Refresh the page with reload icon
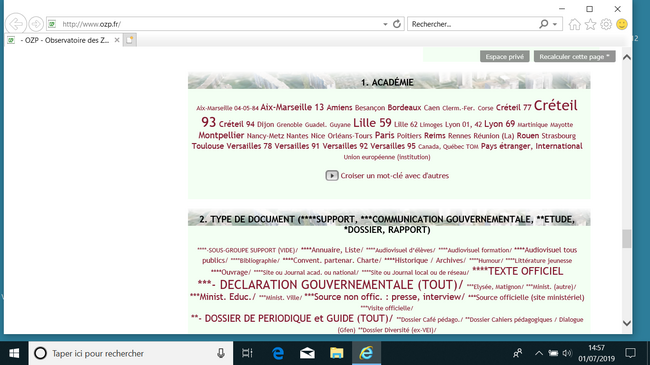 tap(397, 24)
